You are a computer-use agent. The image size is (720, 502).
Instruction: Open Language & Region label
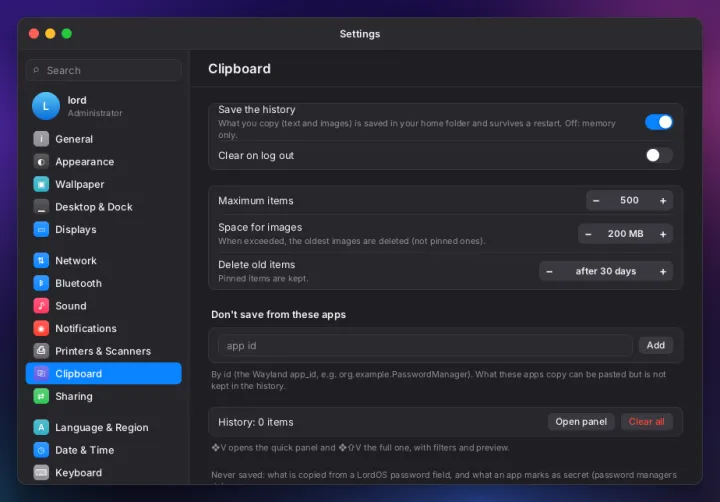pyautogui.click(x=102, y=428)
